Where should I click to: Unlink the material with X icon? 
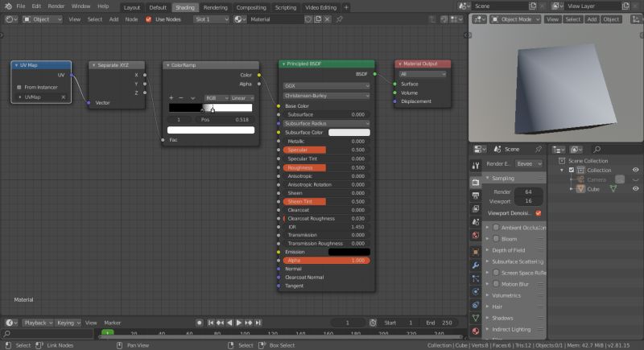point(328,19)
